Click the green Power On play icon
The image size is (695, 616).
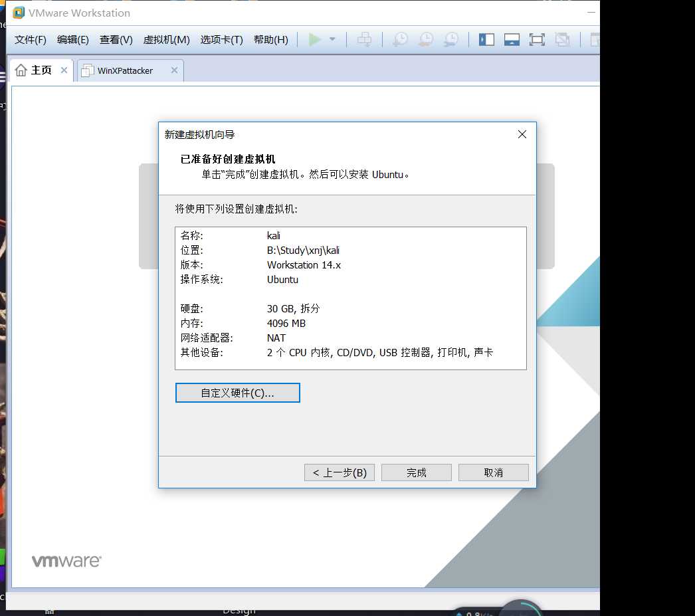coord(315,39)
